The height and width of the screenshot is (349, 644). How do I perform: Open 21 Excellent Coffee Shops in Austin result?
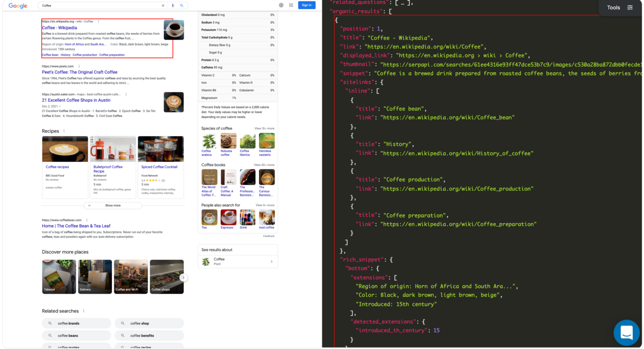pyautogui.click(x=76, y=100)
